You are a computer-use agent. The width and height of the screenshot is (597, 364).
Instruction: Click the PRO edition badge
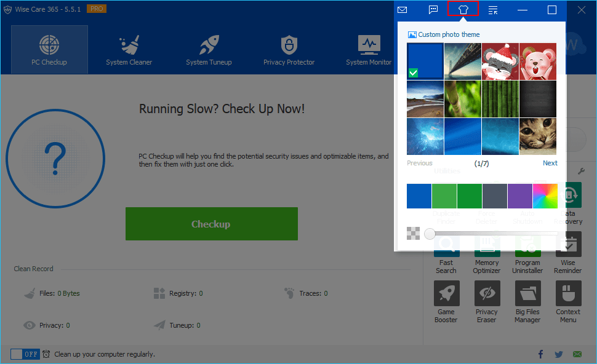pos(97,9)
